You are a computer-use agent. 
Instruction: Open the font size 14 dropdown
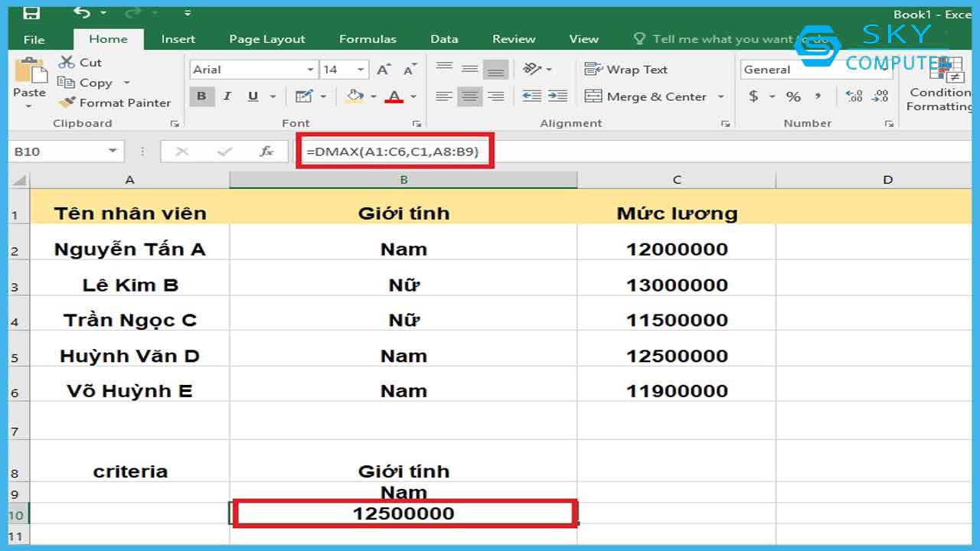361,70
